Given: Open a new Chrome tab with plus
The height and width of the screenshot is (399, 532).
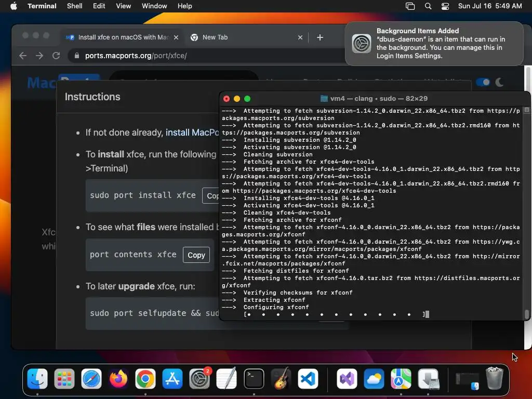Looking at the screenshot, I should click(x=320, y=37).
